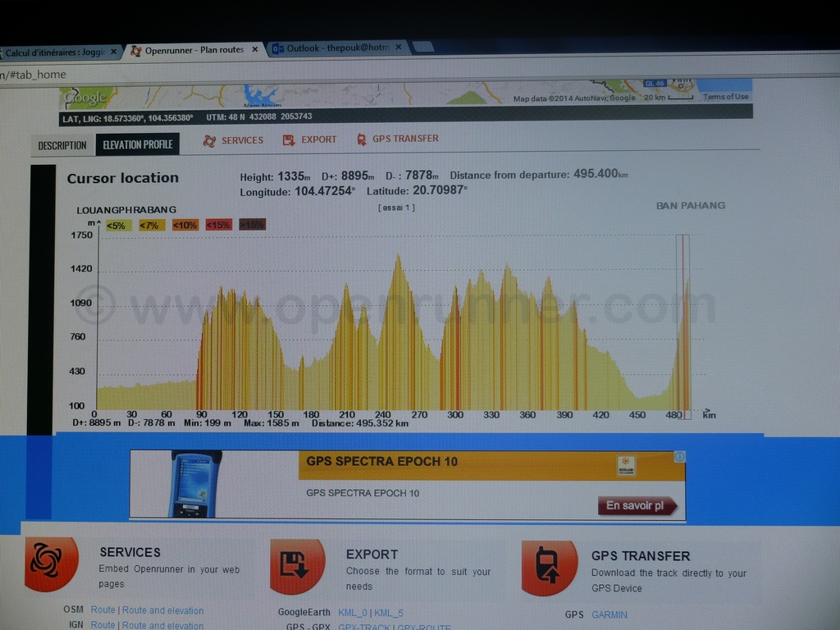Open the IGN Route link

coord(103,624)
